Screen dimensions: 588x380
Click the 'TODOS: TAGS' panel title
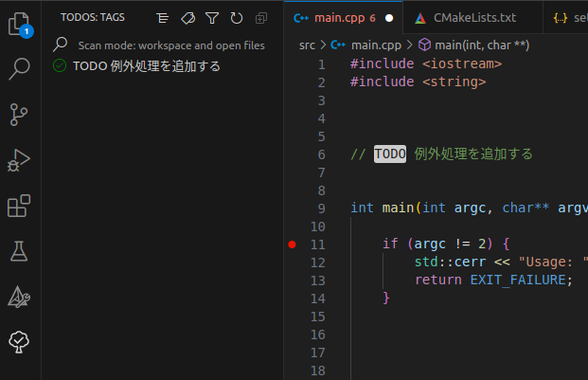[93, 18]
